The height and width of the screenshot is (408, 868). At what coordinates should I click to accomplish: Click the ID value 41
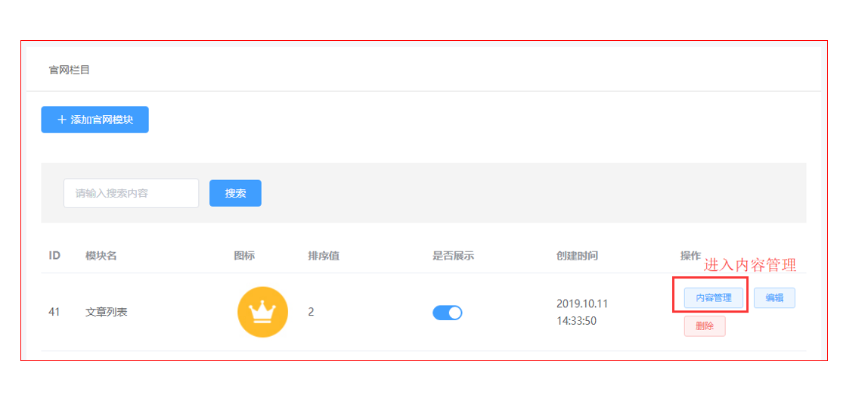point(54,312)
